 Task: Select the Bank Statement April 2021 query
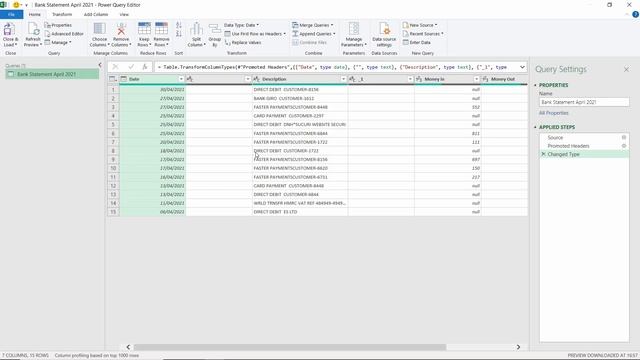click(52, 74)
